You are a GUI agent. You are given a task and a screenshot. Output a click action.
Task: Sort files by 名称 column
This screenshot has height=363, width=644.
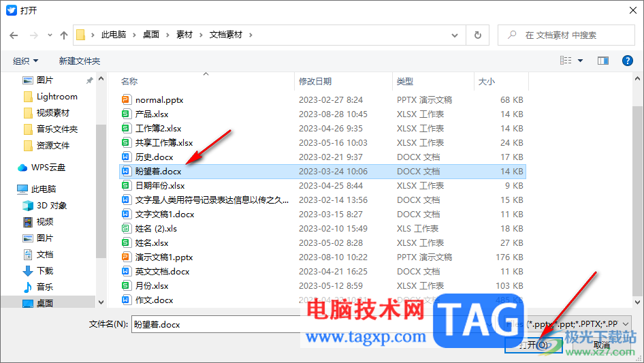(129, 82)
